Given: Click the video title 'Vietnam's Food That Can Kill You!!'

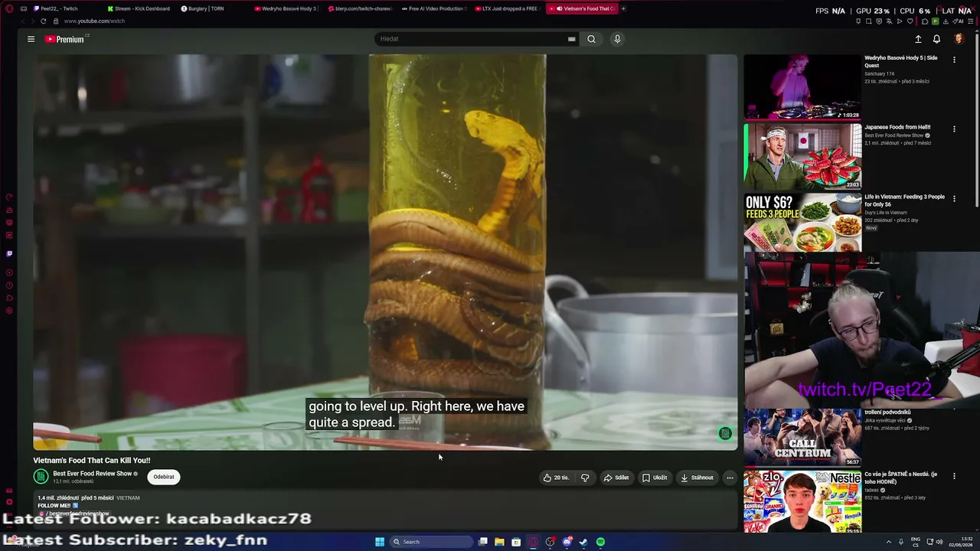Looking at the screenshot, I should [92, 461].
